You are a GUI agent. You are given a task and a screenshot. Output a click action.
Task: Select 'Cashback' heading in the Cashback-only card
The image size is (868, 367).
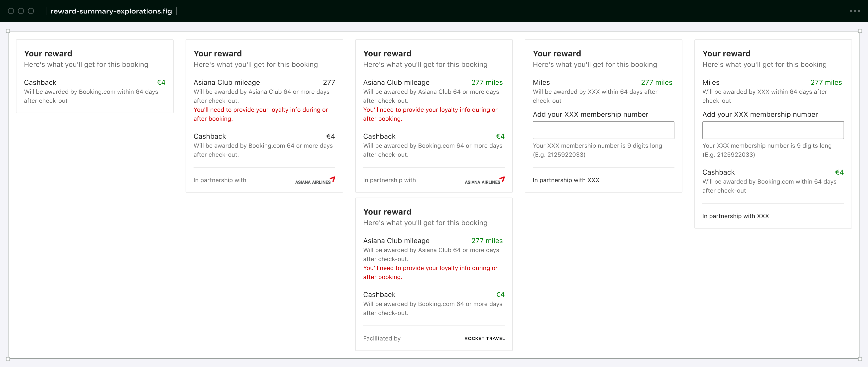coord(40,82)
